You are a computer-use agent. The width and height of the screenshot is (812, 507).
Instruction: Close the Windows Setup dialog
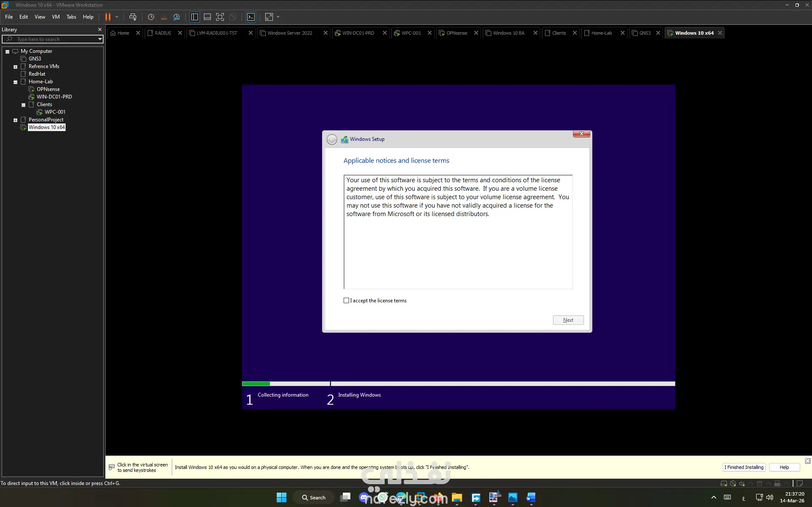point(581,134)
